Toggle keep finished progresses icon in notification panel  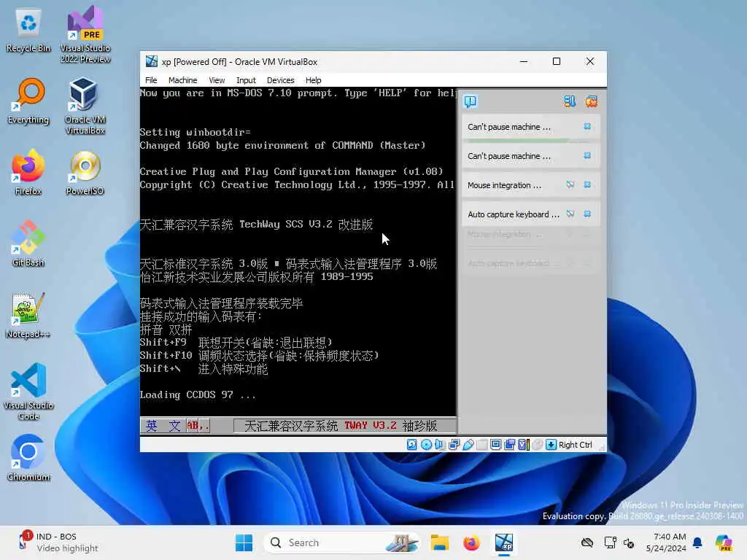click(x=570, y=101)
